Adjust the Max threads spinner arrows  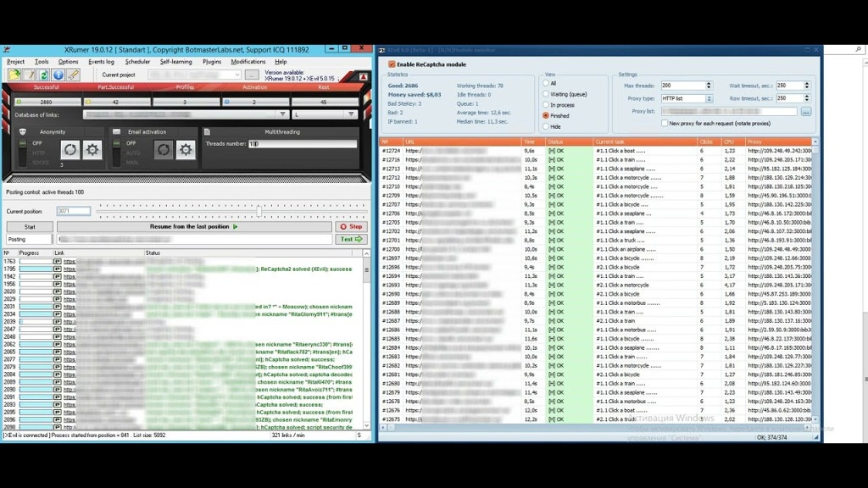coord(709,86)
